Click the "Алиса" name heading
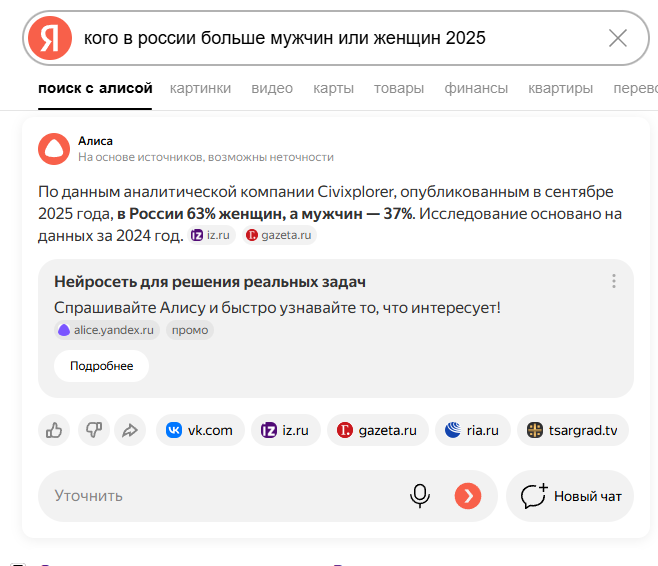Screen dimensions: 658x566 pyautogui.click(x=95, y=141)
